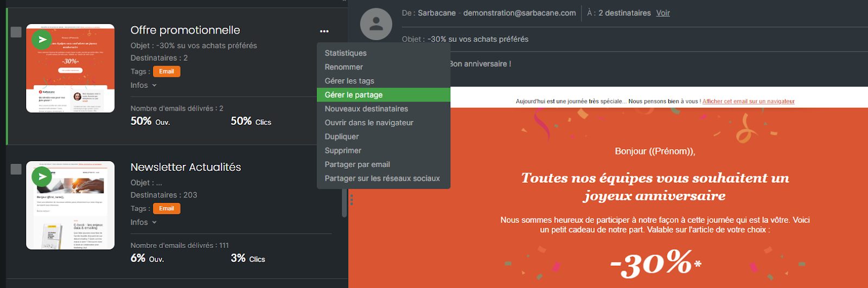Open the three-dot menu for Offre promotionnelle
This screenshot has width=868, height=288.
coord(324,31)
